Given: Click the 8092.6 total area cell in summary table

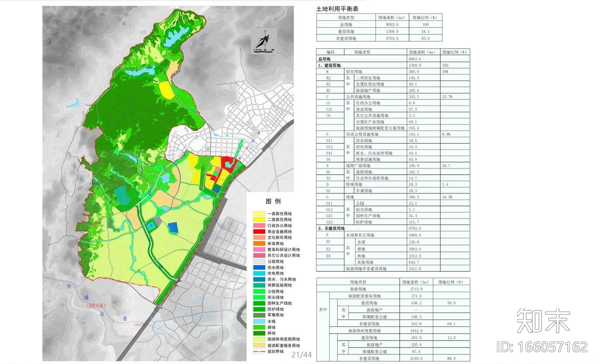Looking at the screenshot, I should click(x=392, y=24).
